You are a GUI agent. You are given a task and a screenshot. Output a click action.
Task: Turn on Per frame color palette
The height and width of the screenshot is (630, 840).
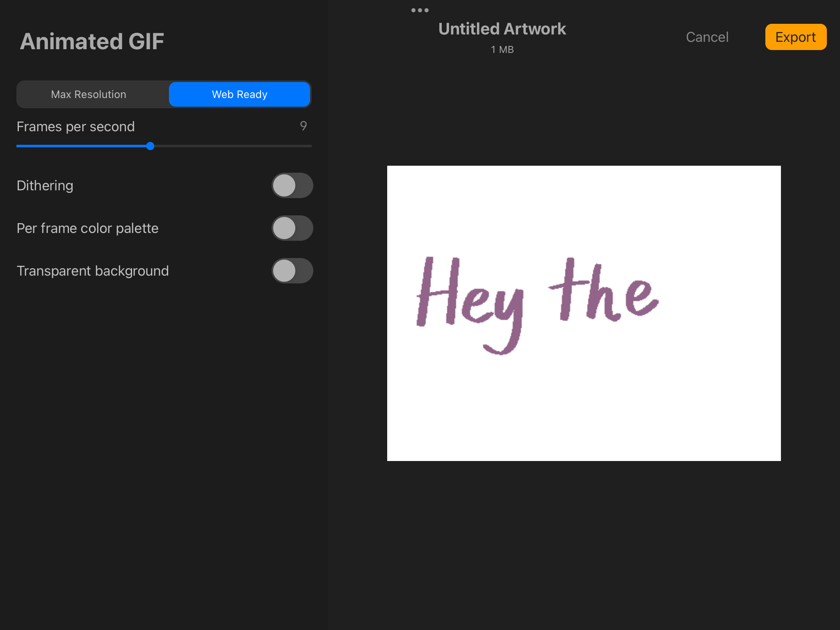292,228
